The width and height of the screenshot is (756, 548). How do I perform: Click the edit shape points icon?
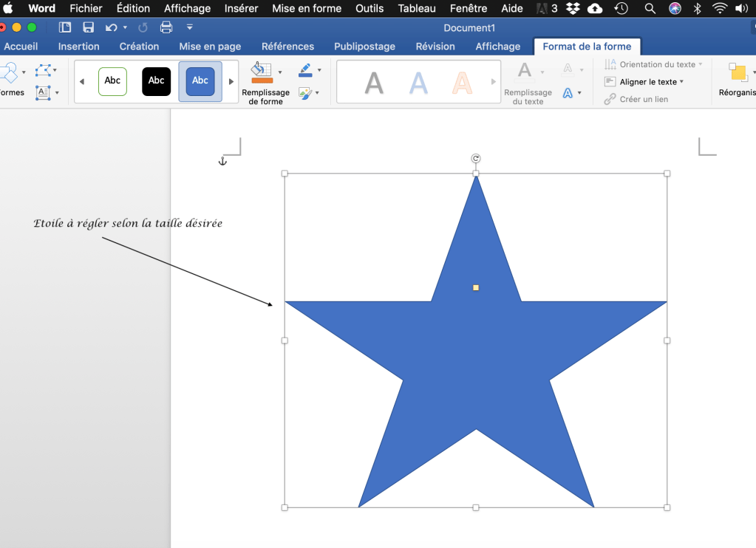(x=43, y=71)
